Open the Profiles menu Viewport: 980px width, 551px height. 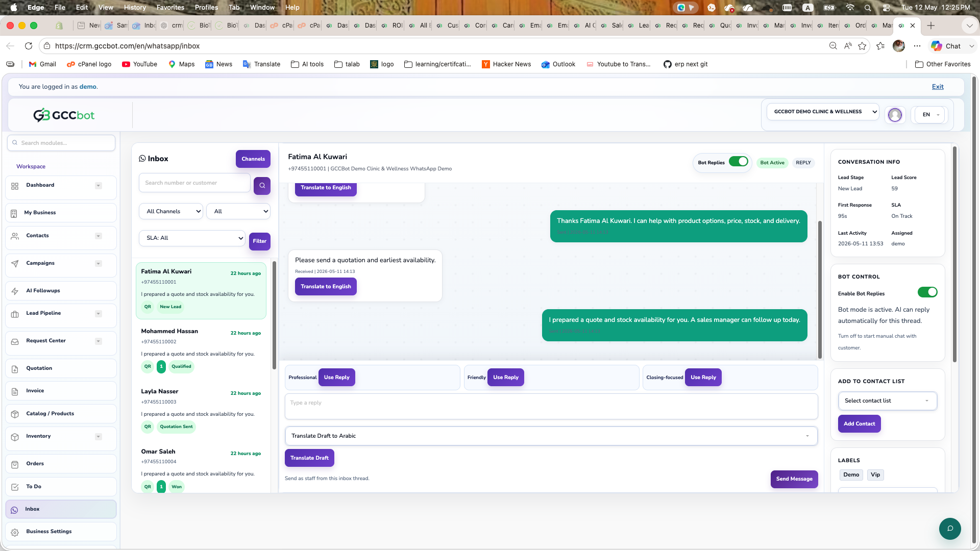click(x=206, y=7)
